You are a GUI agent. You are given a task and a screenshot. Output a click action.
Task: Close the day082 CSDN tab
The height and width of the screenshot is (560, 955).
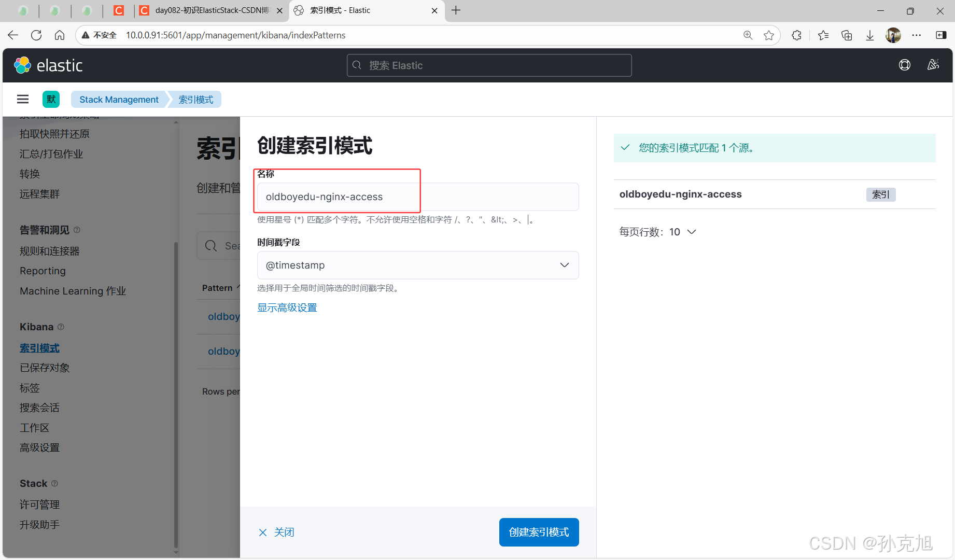point(279,10)
